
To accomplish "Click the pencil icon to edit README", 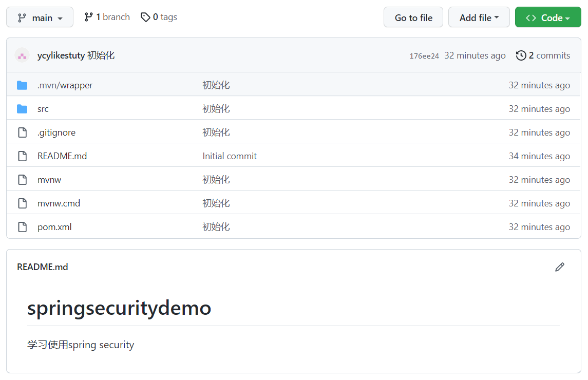I will 560,267.
